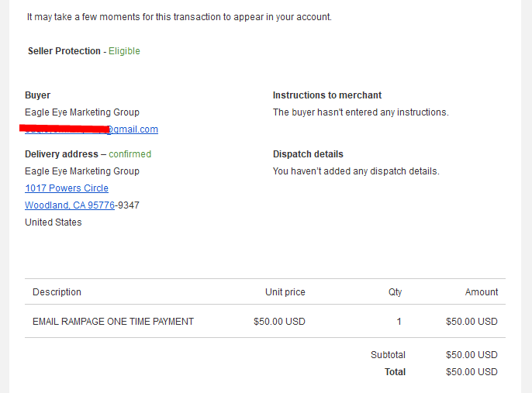Click the Qty column header

pos(395,292)
